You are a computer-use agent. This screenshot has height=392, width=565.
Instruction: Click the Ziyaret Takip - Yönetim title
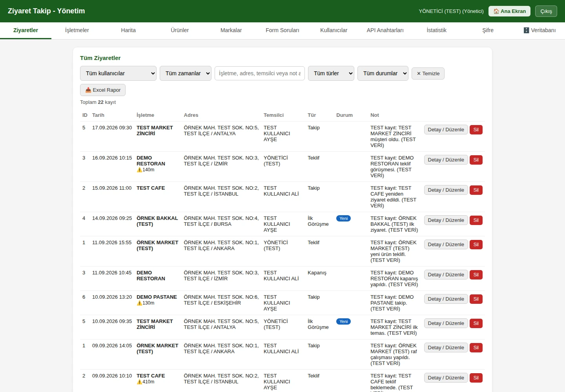[x=46, y=11]
